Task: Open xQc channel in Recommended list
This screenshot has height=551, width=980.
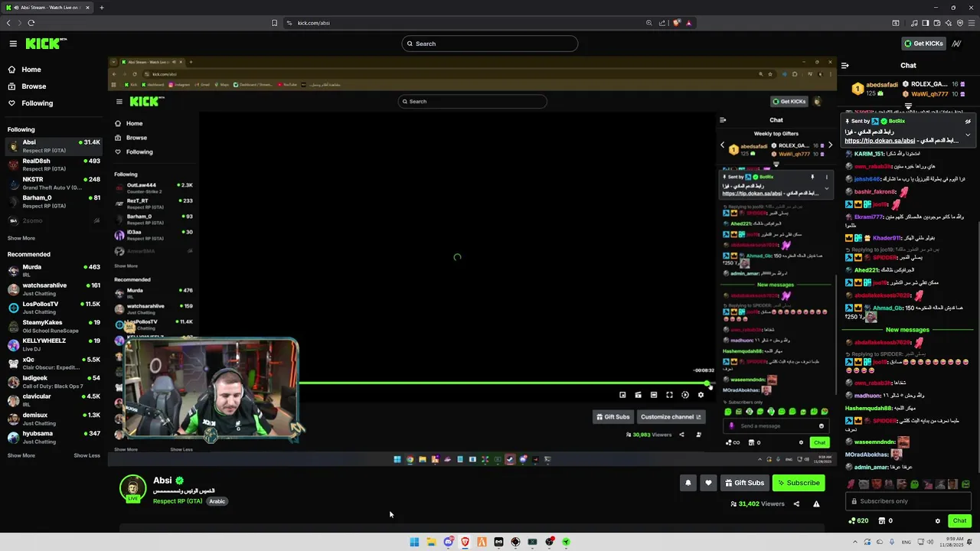Action: (x=54, y=364)
